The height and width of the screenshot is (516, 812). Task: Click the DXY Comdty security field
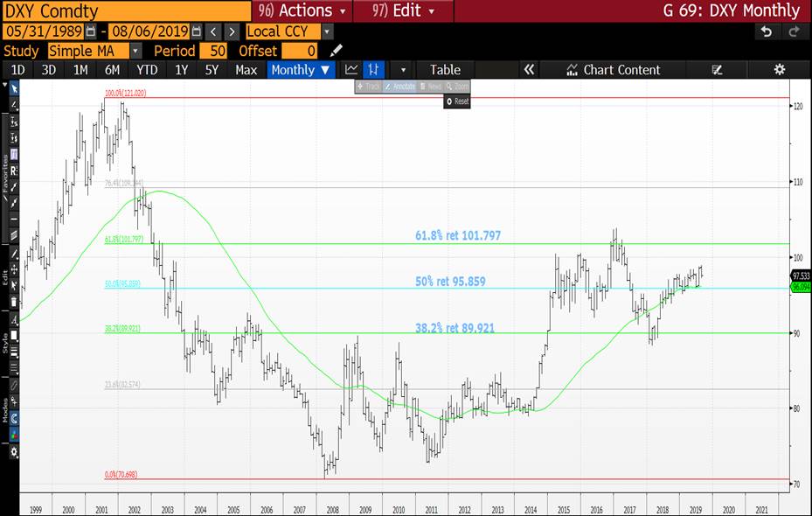[x=127, y=10]
